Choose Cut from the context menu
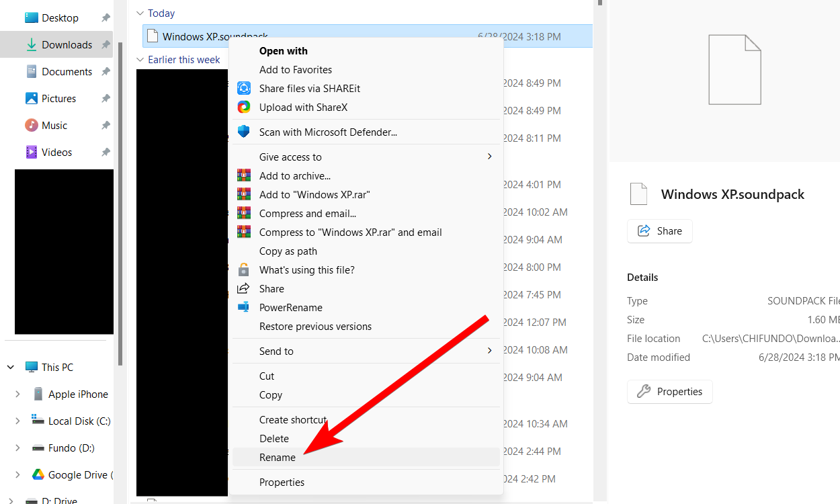The width and height of the screenshot is (840, 504). 366,376
